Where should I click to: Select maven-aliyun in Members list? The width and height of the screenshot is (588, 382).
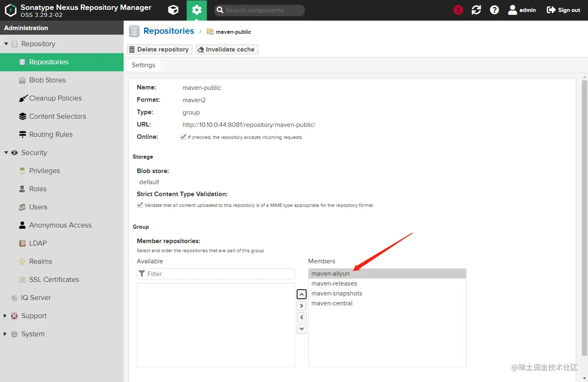387,274
